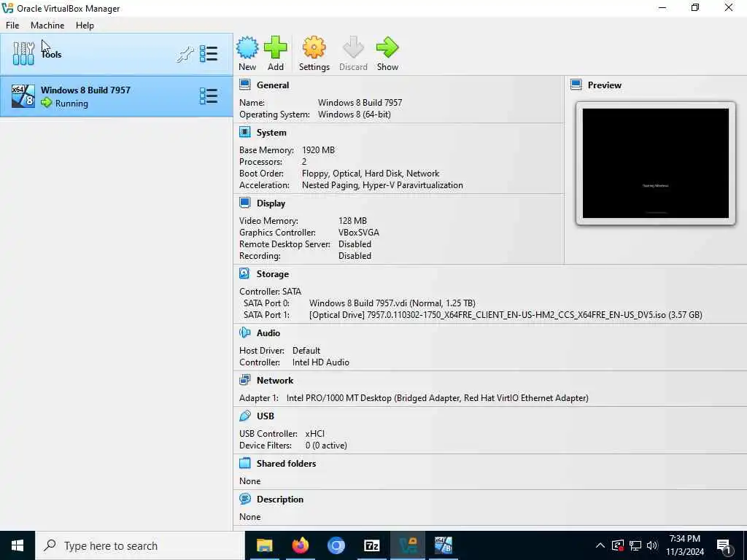Screen dimensions: 747x560
Task: Open Firefox from taskbar
Action: 300,545
